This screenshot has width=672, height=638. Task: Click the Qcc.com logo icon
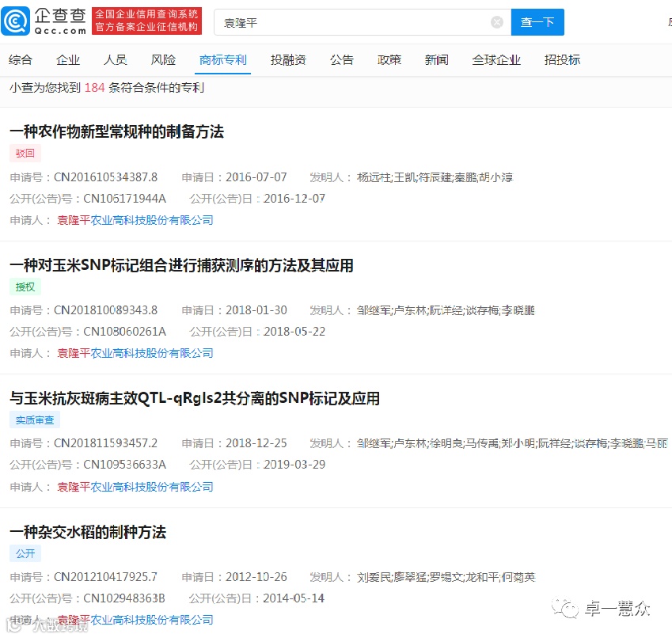pyautogui.click(x=16, y=21)
